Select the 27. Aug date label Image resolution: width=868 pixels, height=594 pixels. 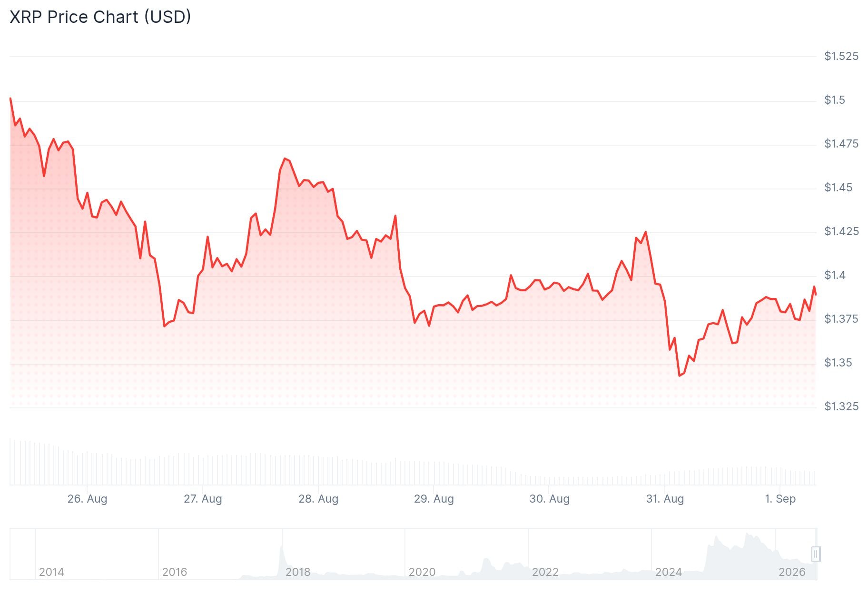pyautogui.click(x=203, y=499)
